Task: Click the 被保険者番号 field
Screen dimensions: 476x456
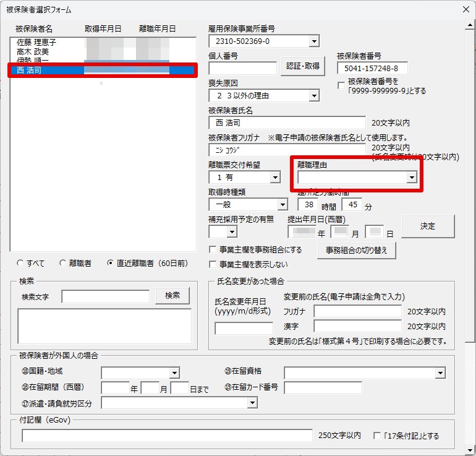Action: pos(372,68)
